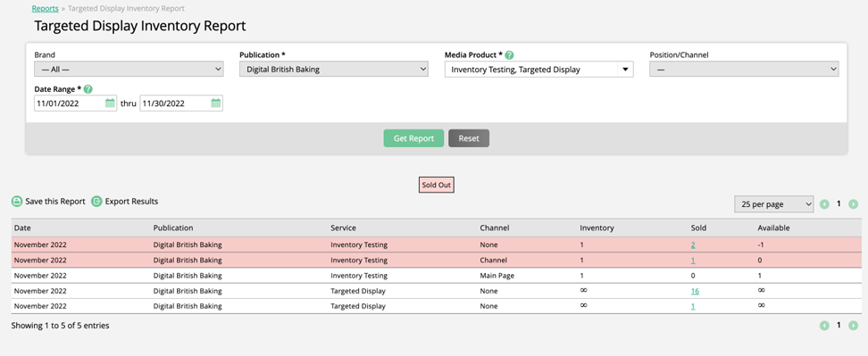Go to next page using top pager arrow
The image size is (868, 356).
(854, 204)
